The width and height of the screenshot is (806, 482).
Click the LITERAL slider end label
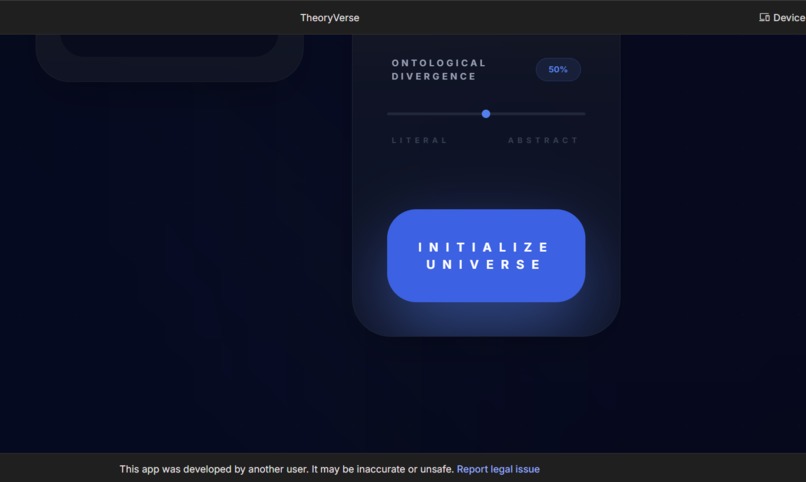pyautogui.click(x=419, y=140)
